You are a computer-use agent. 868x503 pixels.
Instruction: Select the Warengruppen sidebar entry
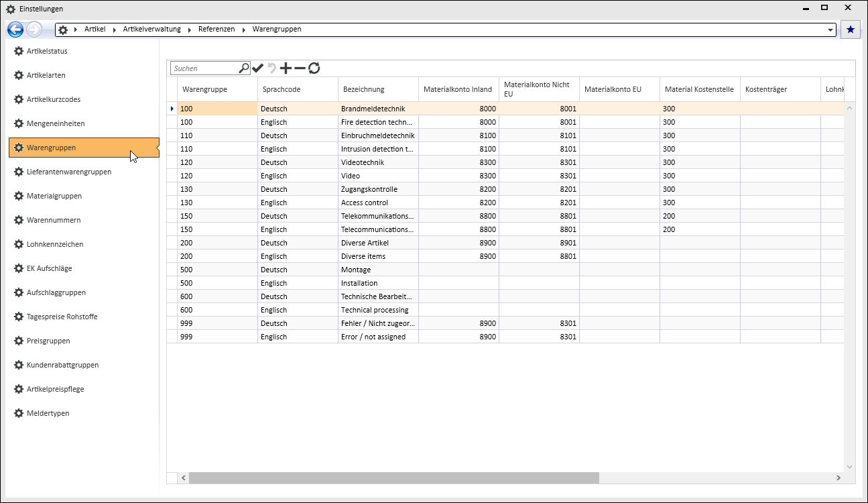(84, 148)
